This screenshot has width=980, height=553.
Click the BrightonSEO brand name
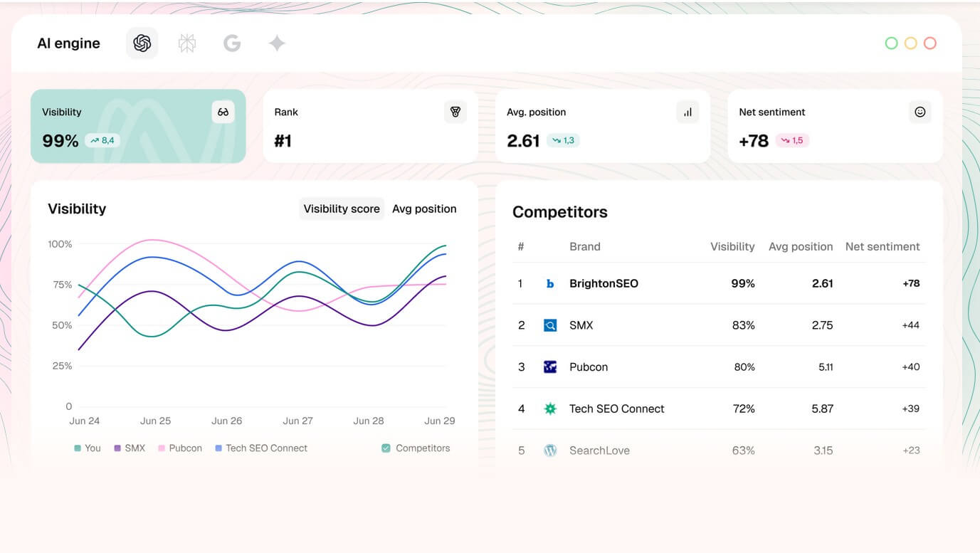pyautogui.click(x=604, y=283)
